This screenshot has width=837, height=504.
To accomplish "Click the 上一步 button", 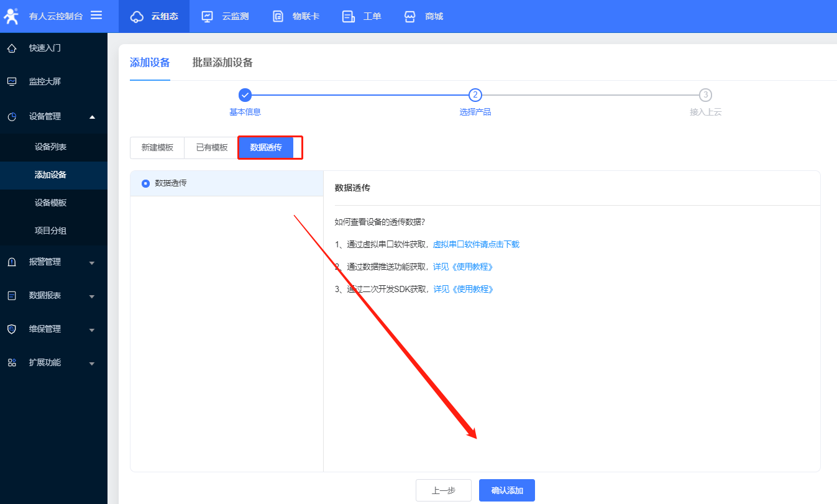I will tap(443, 490).
